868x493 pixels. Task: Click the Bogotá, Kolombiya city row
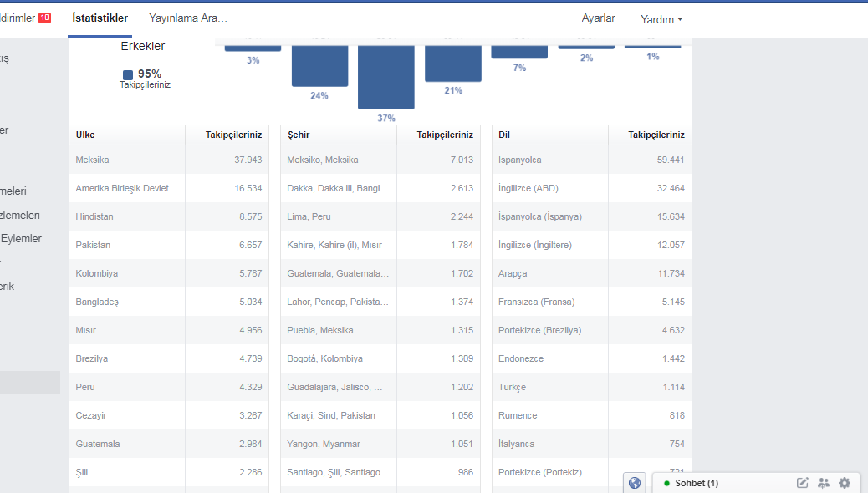click(380, 358)
